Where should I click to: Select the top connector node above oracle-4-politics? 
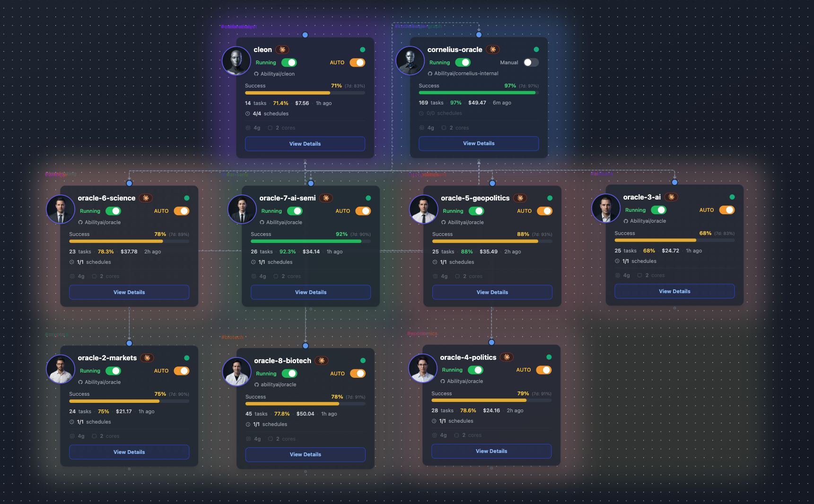pyautogui.click(x=491, y=342)
